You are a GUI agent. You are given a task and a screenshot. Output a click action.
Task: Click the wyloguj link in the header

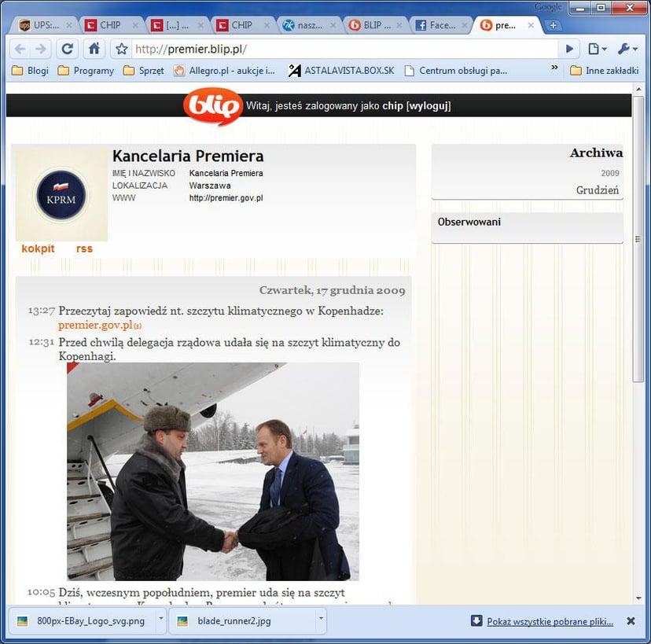[429, 104]
